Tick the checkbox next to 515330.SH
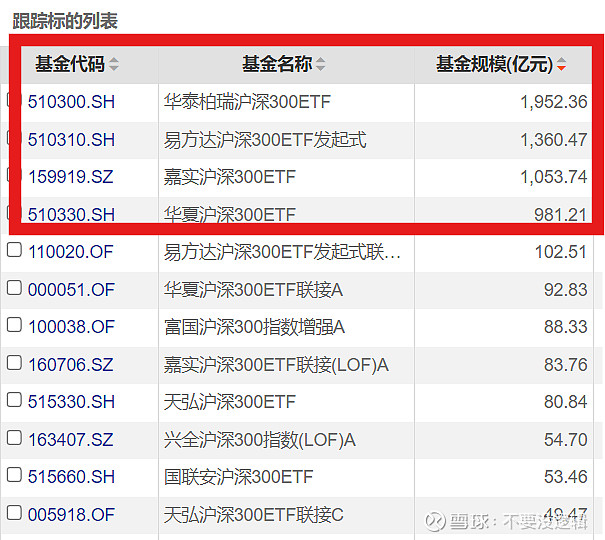The width and height of the screenshot is (605, 540). [x=14, y=400]
